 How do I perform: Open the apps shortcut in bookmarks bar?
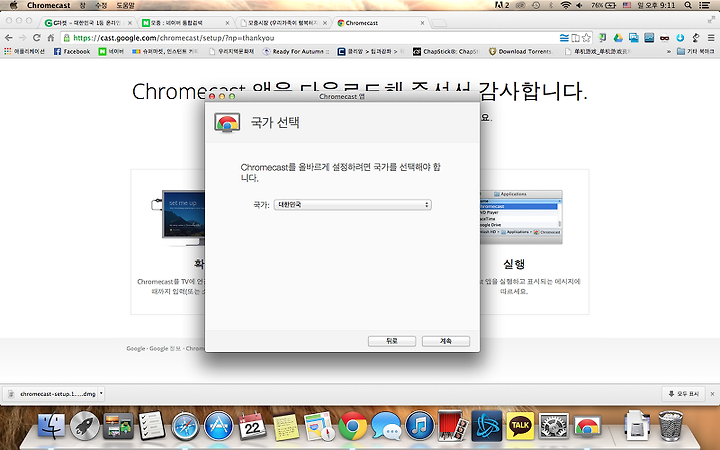coord(25,51)
